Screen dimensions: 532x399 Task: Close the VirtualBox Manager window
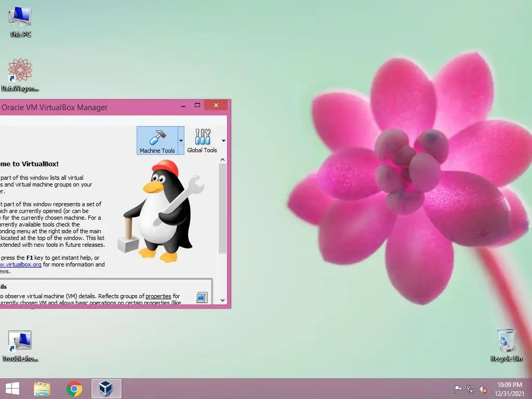coord(216,105)
